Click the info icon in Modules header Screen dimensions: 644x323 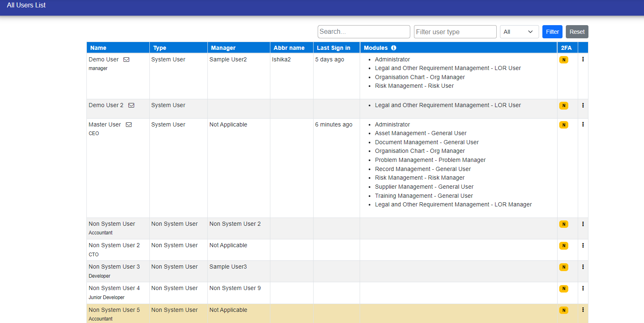(393, 48)
